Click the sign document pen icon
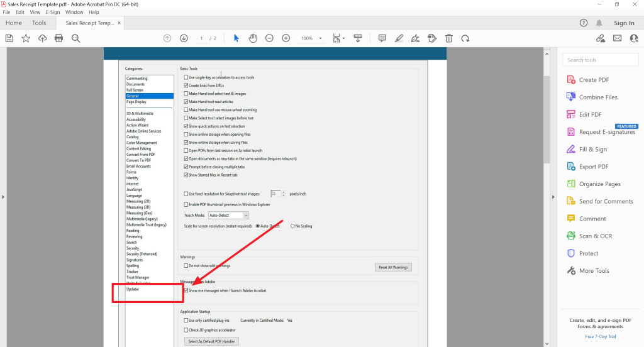 click(415, 38)
